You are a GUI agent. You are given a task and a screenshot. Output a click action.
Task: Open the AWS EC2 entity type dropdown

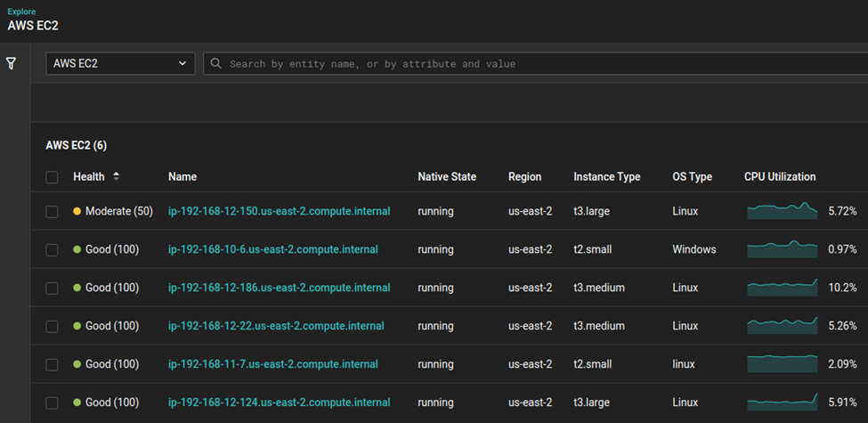pos(120,63)
